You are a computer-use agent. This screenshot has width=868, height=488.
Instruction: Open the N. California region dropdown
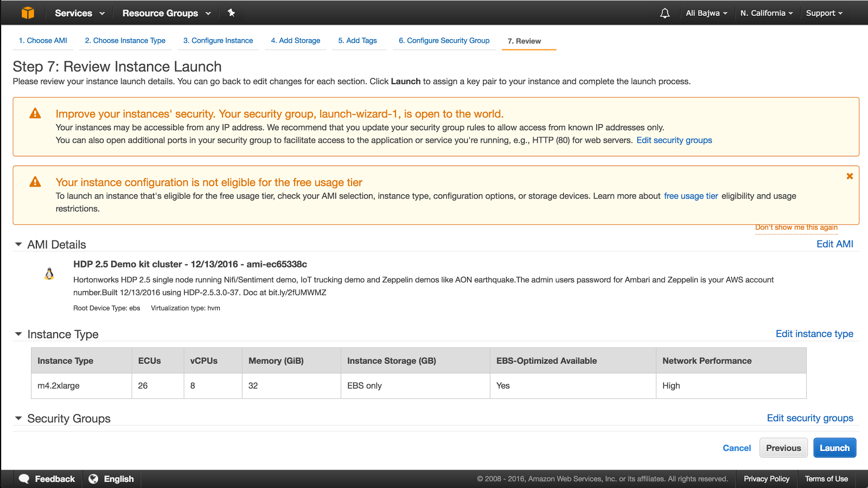point(766,13)
